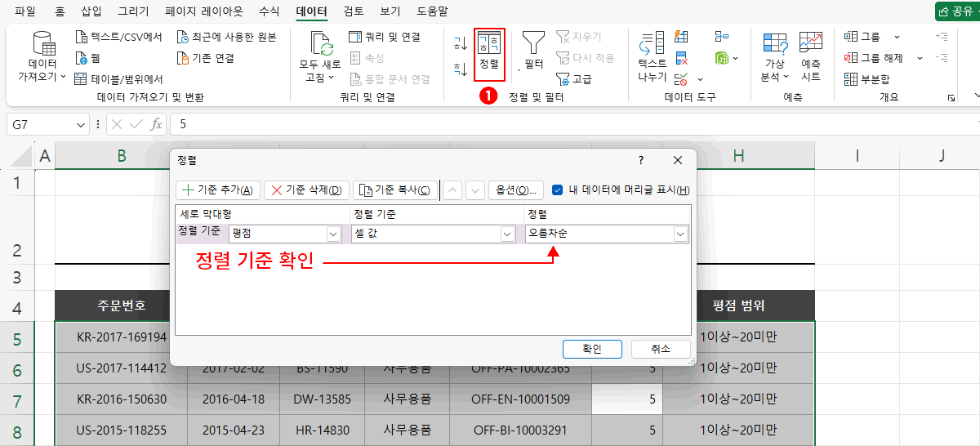Open the 개요 dialog launcher
This screenshot has width=980, height=446.
pos(951,98)
